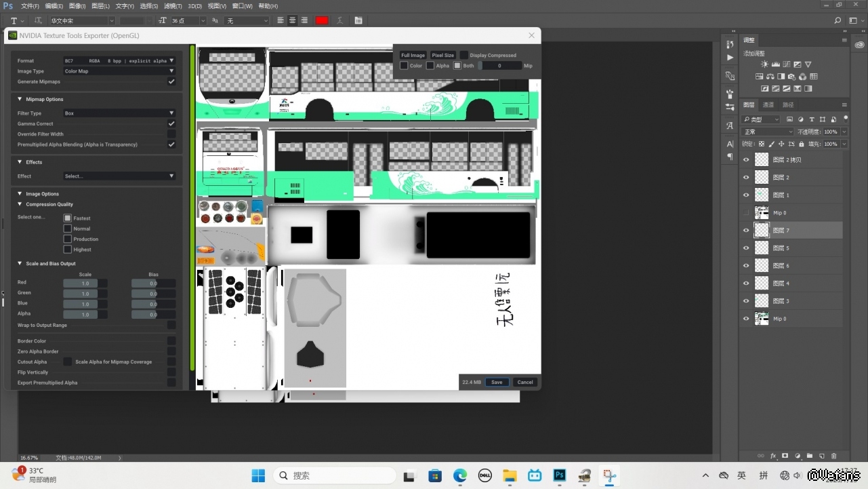
Task: Add a color balance adjustment
Action: pyautogui.click(x=770, y=77)
